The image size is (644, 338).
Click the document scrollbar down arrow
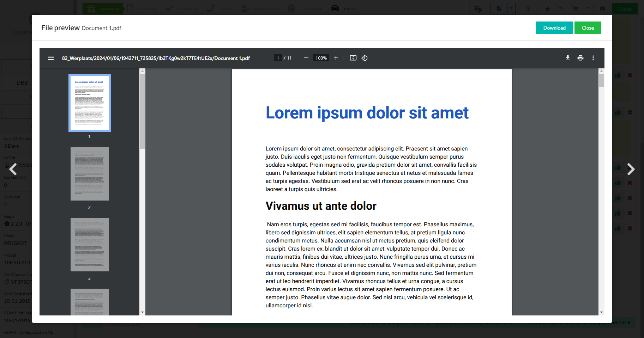click(x=601, y=312)
